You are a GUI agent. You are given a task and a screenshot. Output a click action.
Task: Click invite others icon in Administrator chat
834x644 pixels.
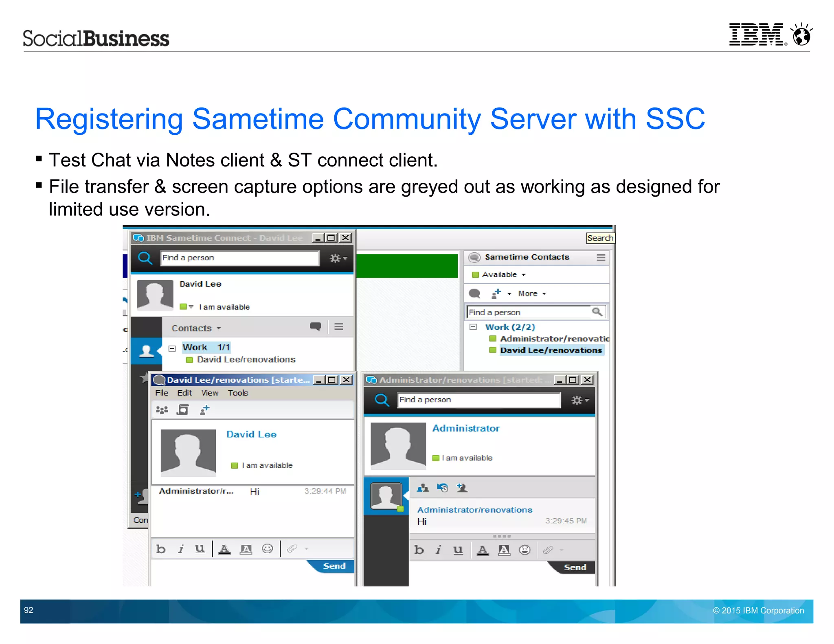point(423,488)
